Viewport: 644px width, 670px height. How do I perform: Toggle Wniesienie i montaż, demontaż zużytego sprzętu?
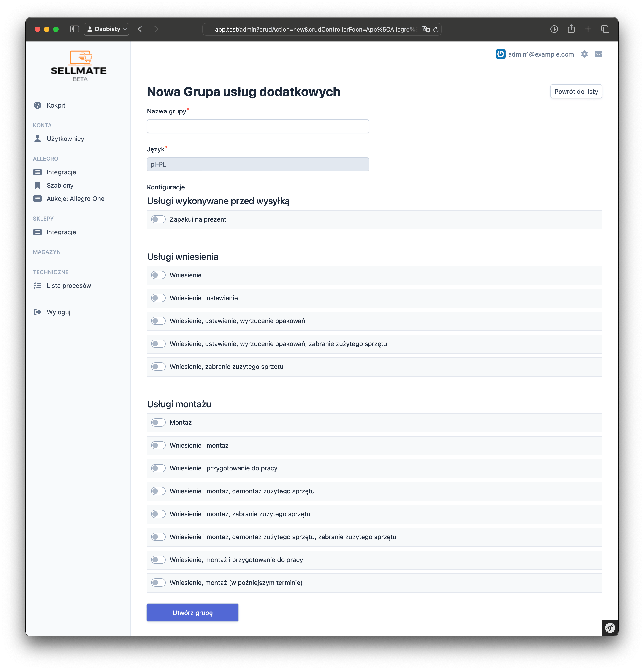click(158, 491)
